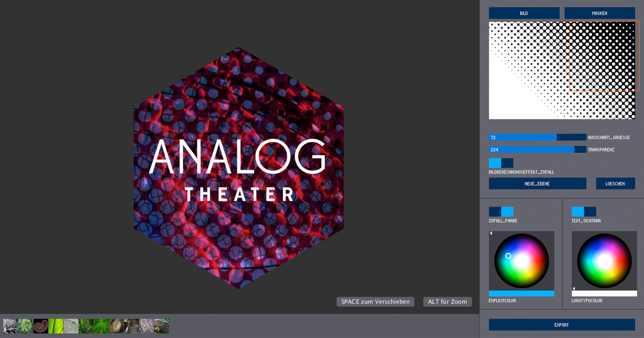Toggle the ZUFALL_FARBE switch
This screenshot has height=338, width=644.
(501, 212)
